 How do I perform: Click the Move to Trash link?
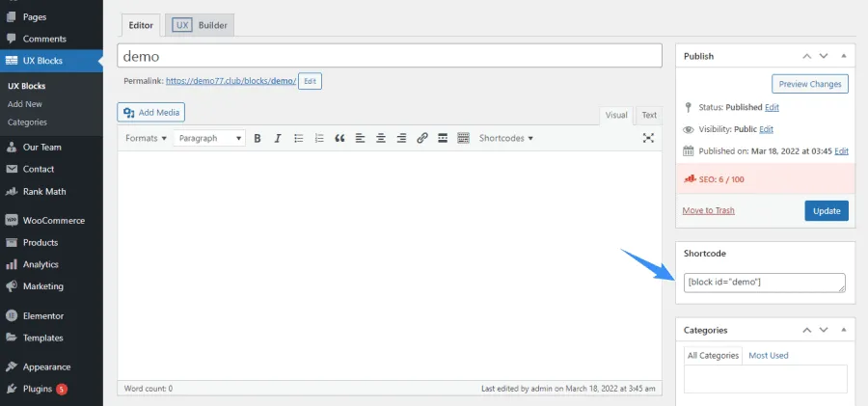coord(708,210)
